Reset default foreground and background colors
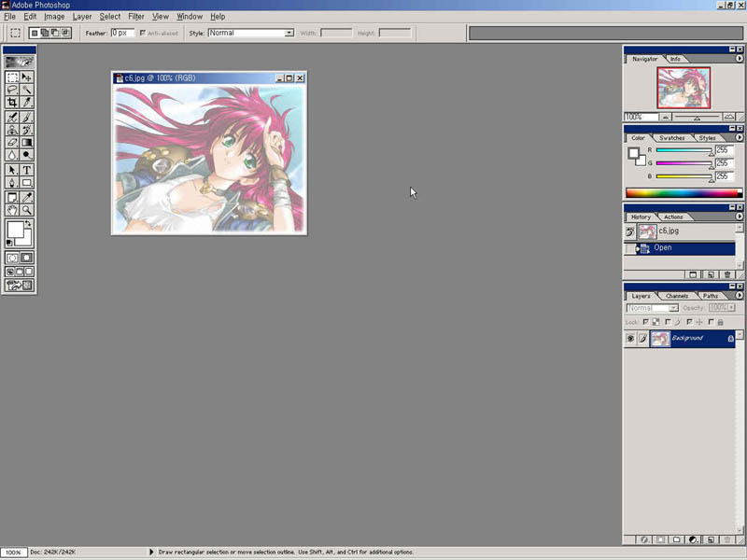 point(9,243)
